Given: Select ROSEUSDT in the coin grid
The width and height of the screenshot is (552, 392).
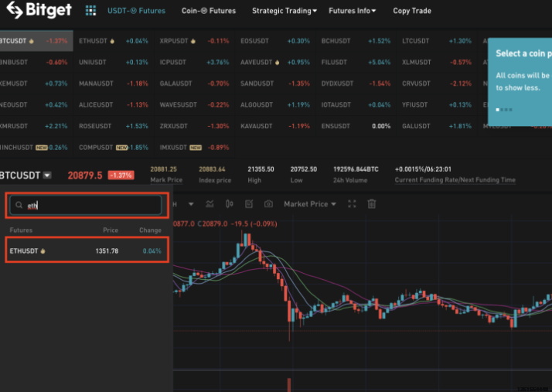Looking at the screenshot, I should tap(114, 126).
